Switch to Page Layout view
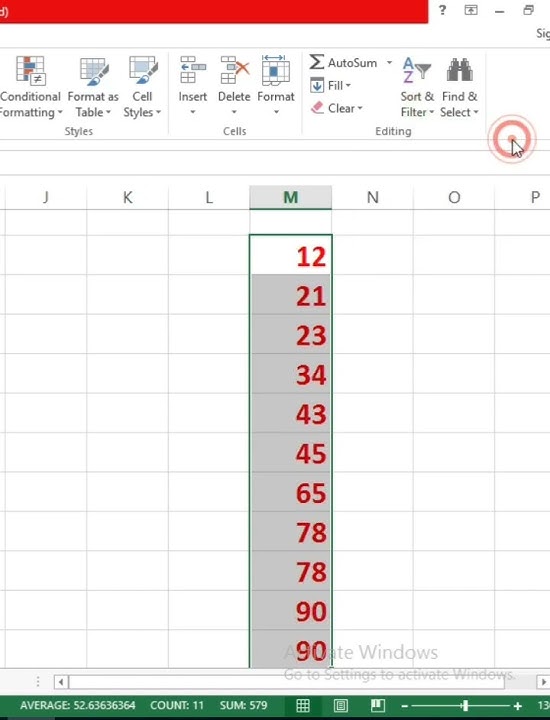This screenshot has width=550, height=720. pos(340,705)
